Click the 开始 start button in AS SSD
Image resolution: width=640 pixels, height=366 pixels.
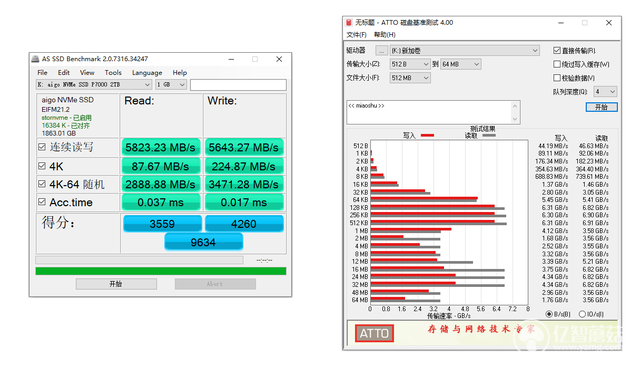(x=116, y=284)
